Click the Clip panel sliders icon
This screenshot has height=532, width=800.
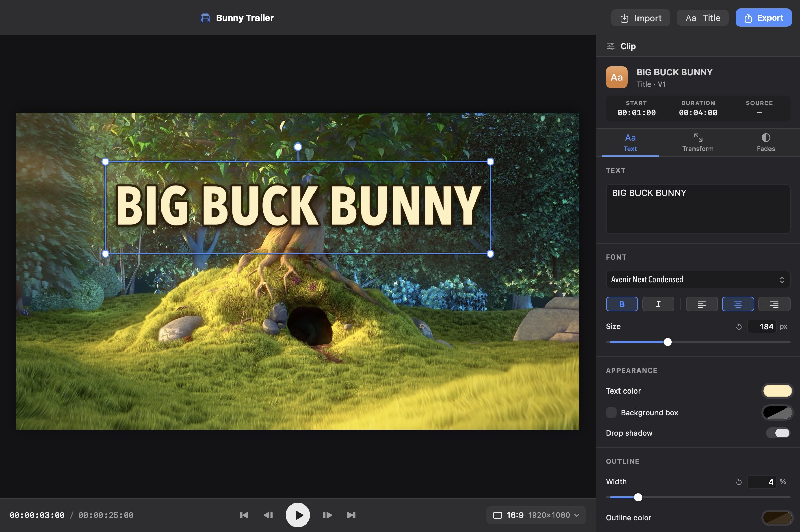tap(610, 46)
